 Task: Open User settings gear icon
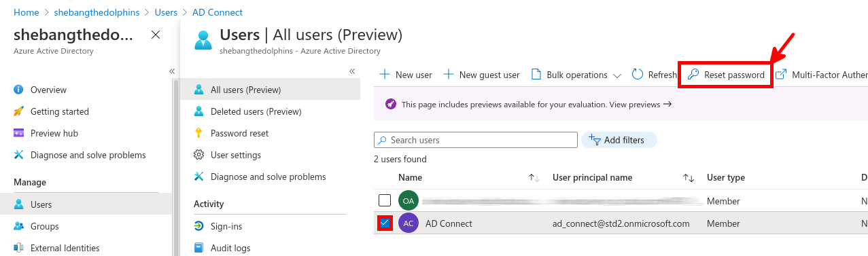[x=199, y=155]
